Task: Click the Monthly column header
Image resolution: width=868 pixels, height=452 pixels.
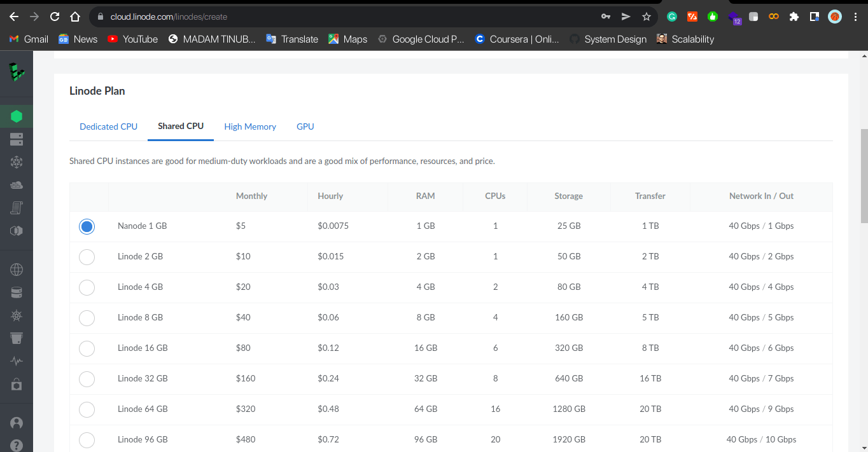Action: (x=251, y=196)
